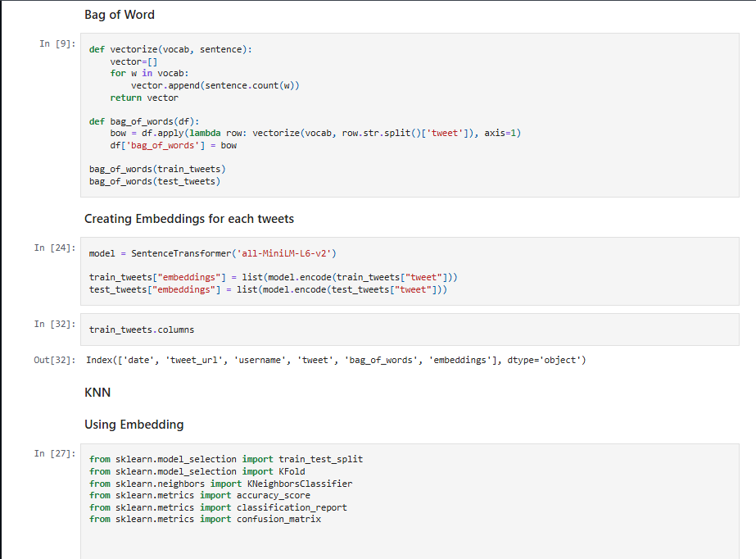Click the 'all-MiniLM-L6-v2' model name string
Screen dimensions: 756x559
286,253
